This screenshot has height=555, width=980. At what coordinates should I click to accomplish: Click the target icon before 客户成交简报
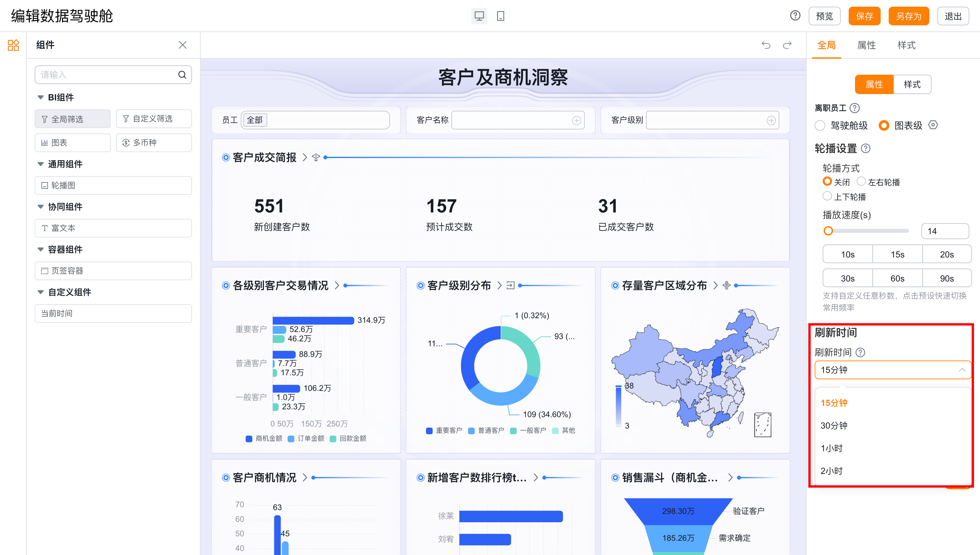pyautogui.click(x=226, y=157)
